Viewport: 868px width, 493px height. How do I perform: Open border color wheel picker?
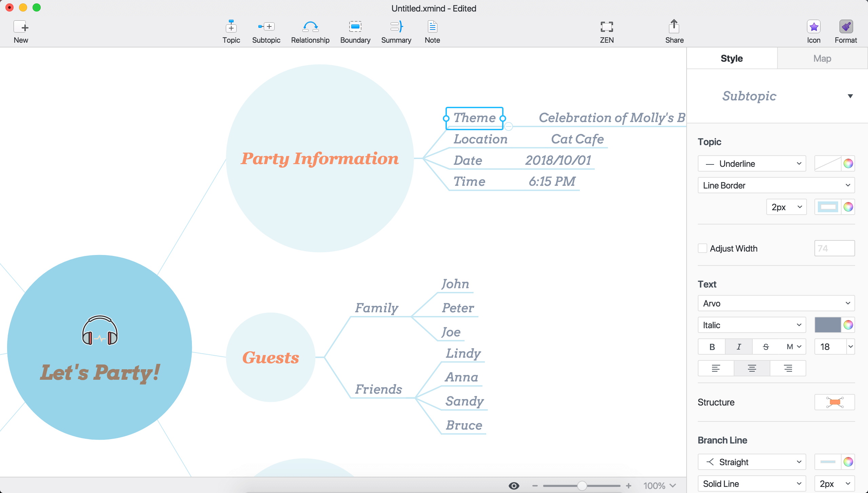[x=848, y=207]
